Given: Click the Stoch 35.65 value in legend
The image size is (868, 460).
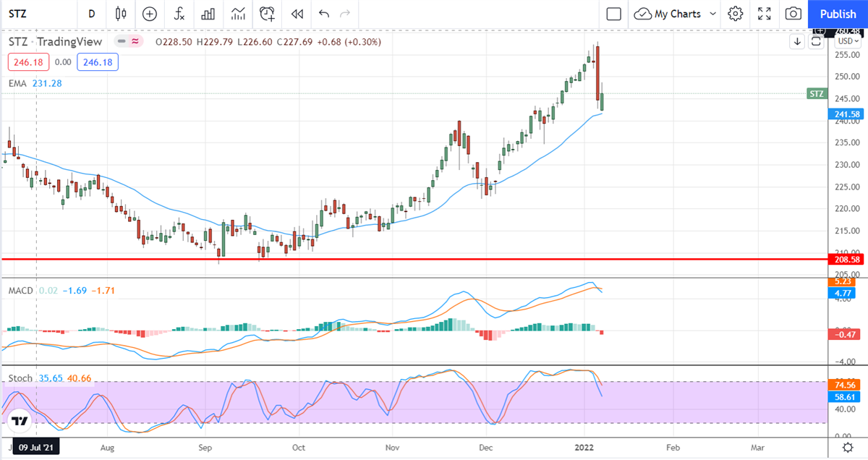Looking at the screenshot, I should (51, 378).
